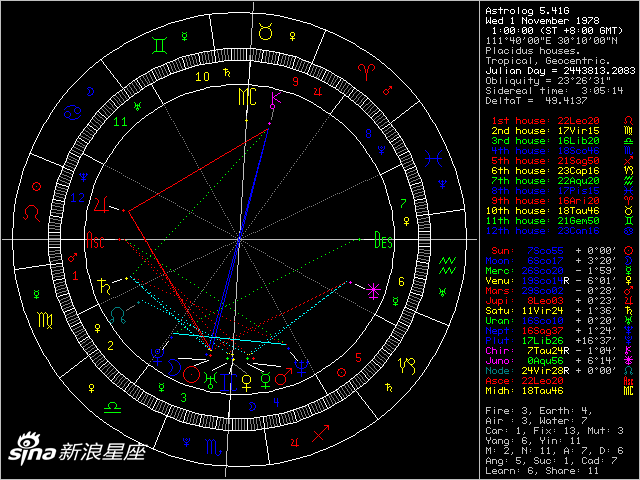Click the Placidus houses text line
The image size is (640, 480).
coord(526,49)
